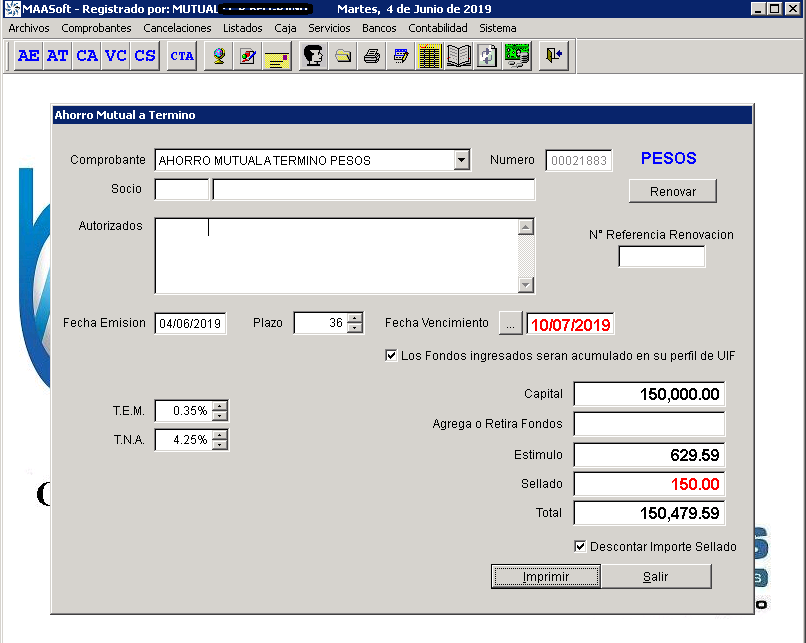Image resolution: width=806 pixels, height=643 pixels.
Task: Toggle the UIF accumulated funds checkbox
Action: pyautogui.click(x=391, y=355)
